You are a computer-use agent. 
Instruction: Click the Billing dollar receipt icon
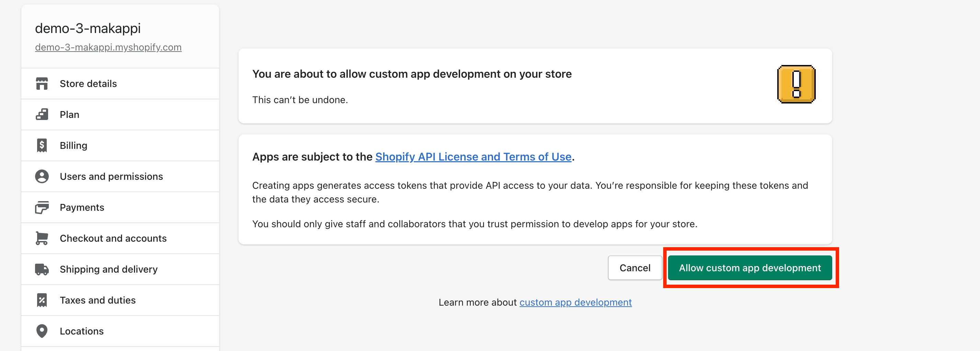[x=42, y=145]
